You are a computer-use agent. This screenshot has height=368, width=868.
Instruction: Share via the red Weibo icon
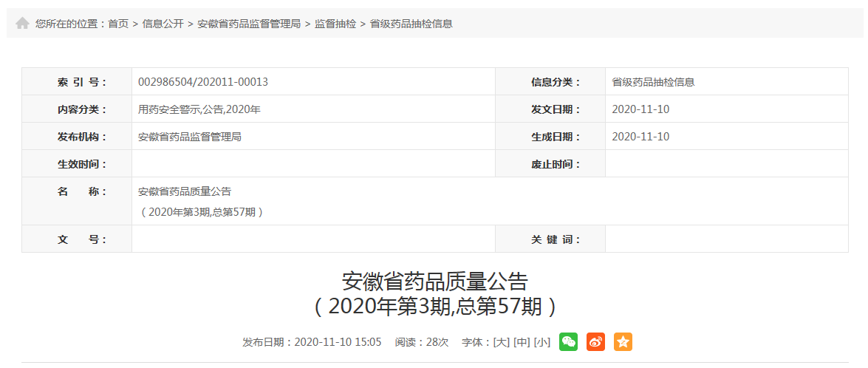595,341
